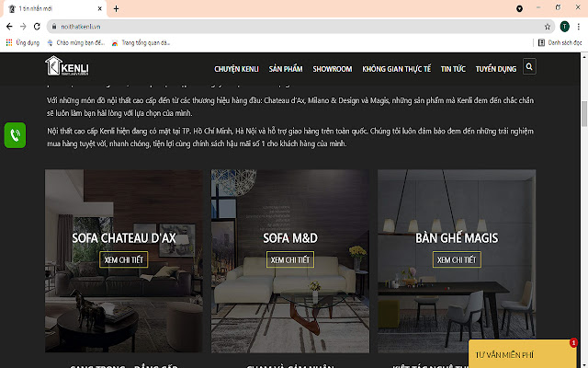
Task: Click the Kenli logo in site header
Action: tap(67, 66)
